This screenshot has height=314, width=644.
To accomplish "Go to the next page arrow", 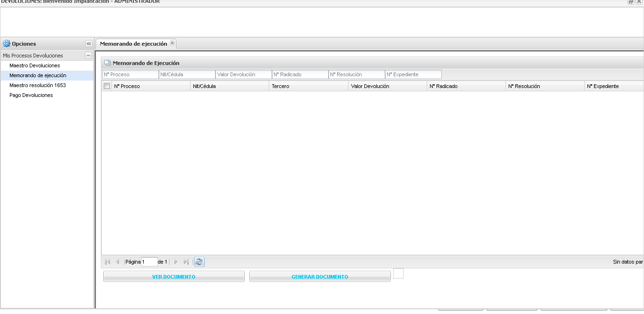I will [176, 262].
